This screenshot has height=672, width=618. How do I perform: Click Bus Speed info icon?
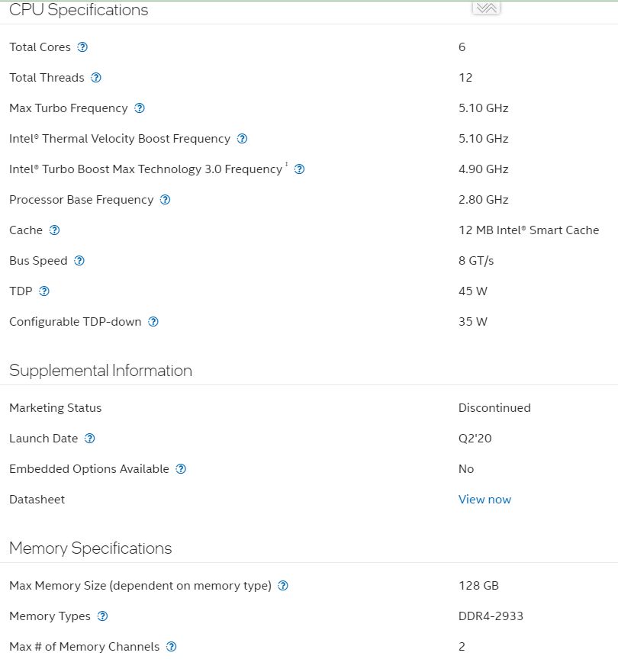point(79,261)
